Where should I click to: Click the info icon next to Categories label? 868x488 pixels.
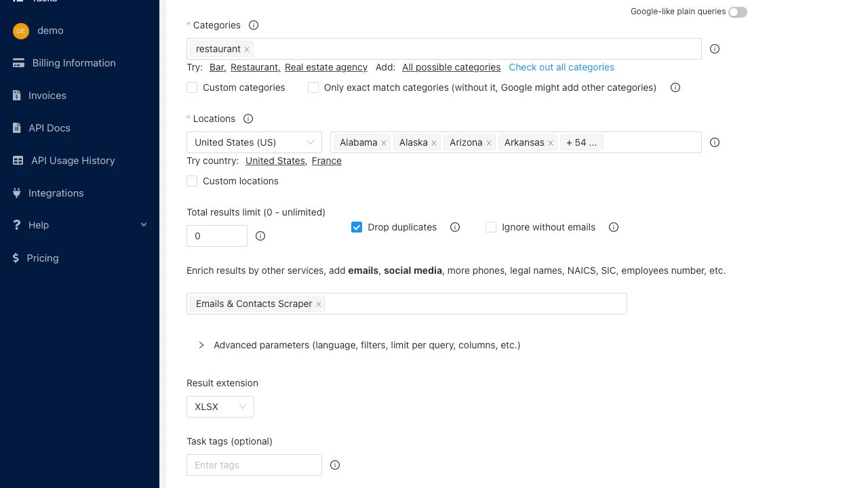(254, 25)
